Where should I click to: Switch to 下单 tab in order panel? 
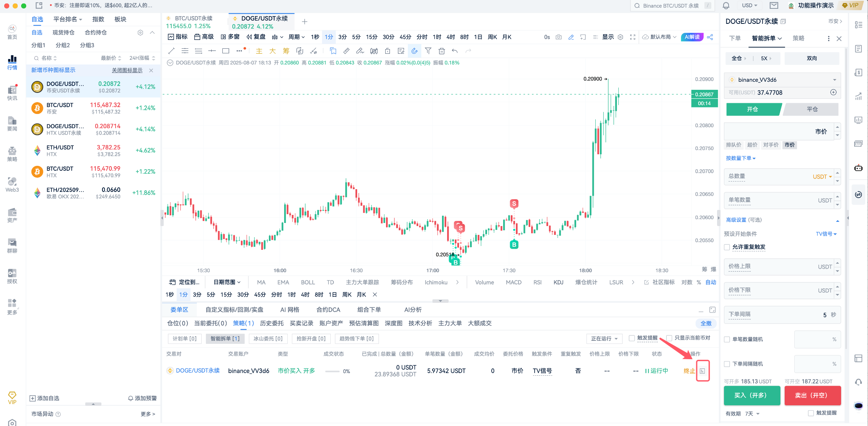pyautogui.click(x=735, y=38)
